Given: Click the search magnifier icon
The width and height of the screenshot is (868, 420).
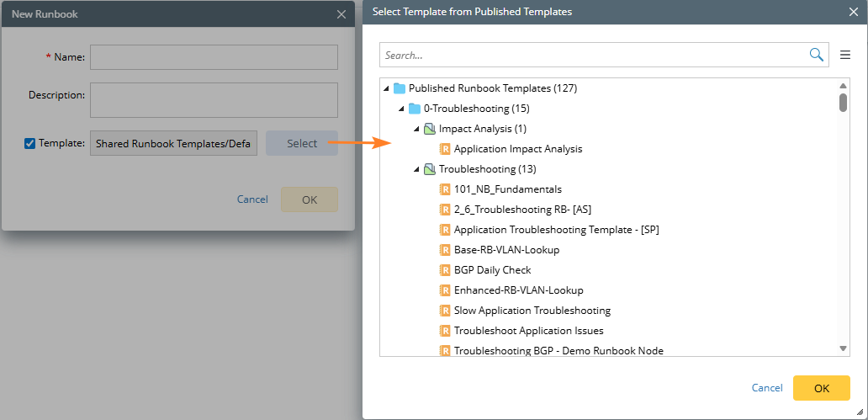Looking at the screenshot, I should pyautogui.click(x=816, y=55).
